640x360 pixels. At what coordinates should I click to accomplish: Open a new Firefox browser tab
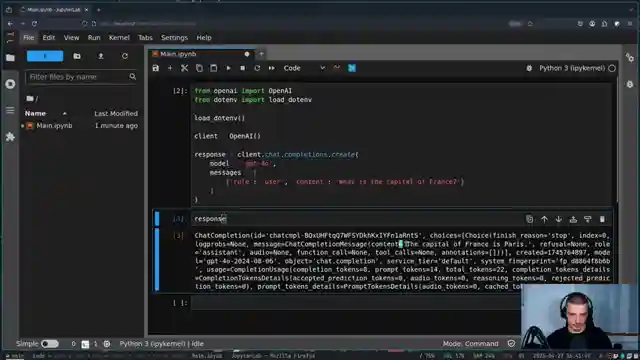click(98, 9)
